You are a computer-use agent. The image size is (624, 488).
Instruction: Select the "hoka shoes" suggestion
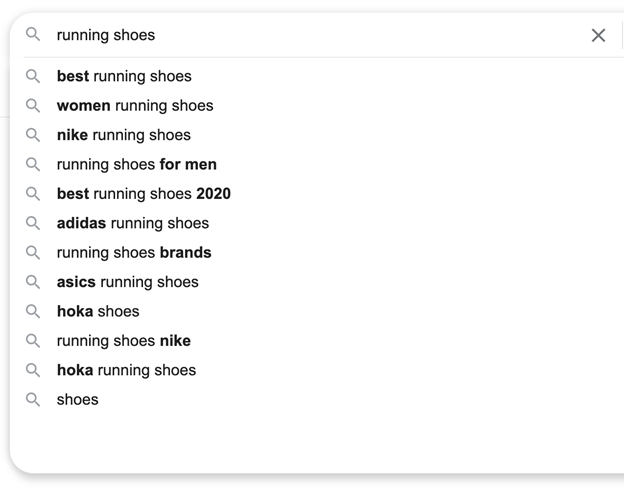(98, 311)
